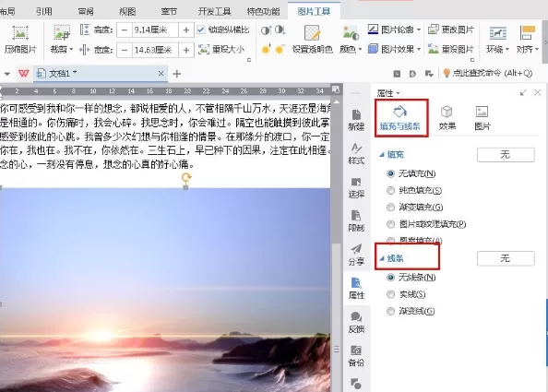Switch to the 视图 ribbon tab
548x392 pixels.
pyautogui.click(x=127, y=11)
